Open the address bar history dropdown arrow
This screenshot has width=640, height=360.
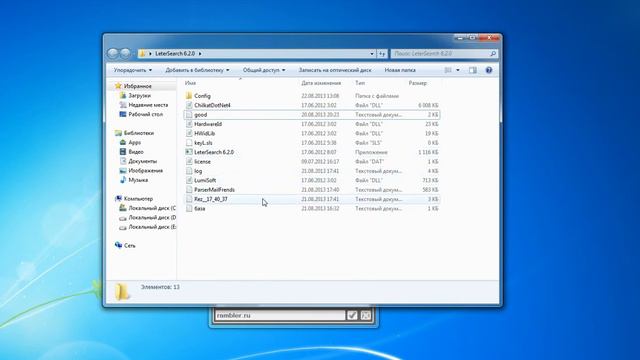[x=372, y=53]
